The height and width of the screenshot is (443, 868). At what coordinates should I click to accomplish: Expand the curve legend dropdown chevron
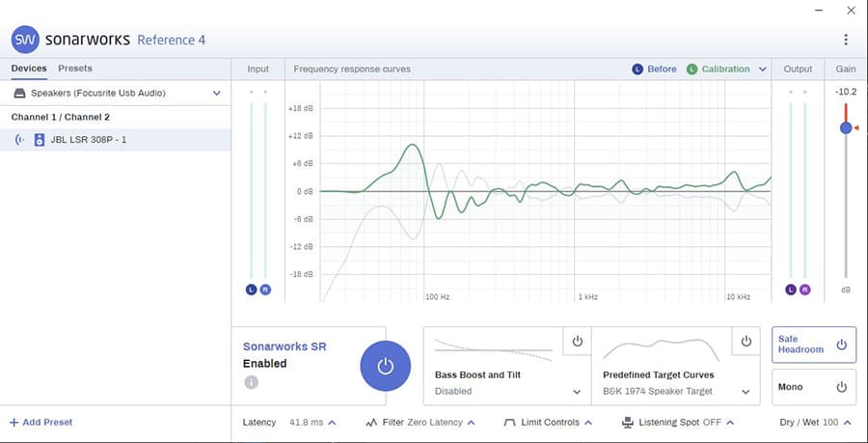click(762, 69)
